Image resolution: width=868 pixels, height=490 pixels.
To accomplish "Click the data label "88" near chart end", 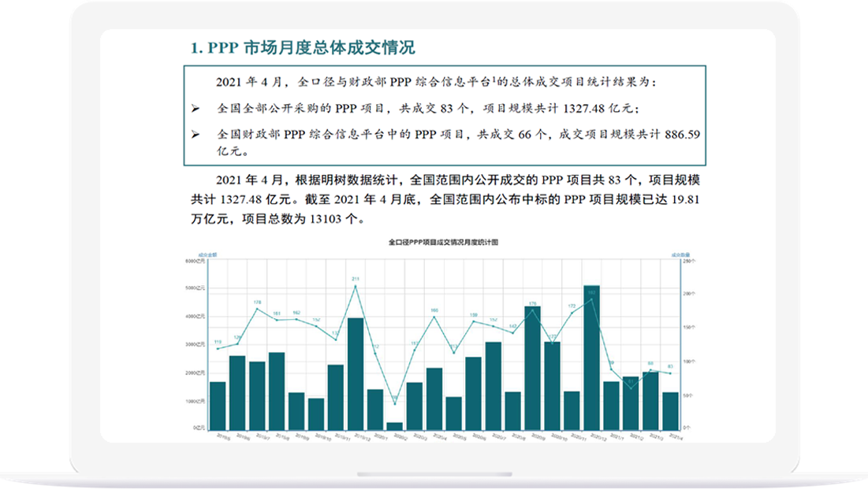I will point(650,363).
